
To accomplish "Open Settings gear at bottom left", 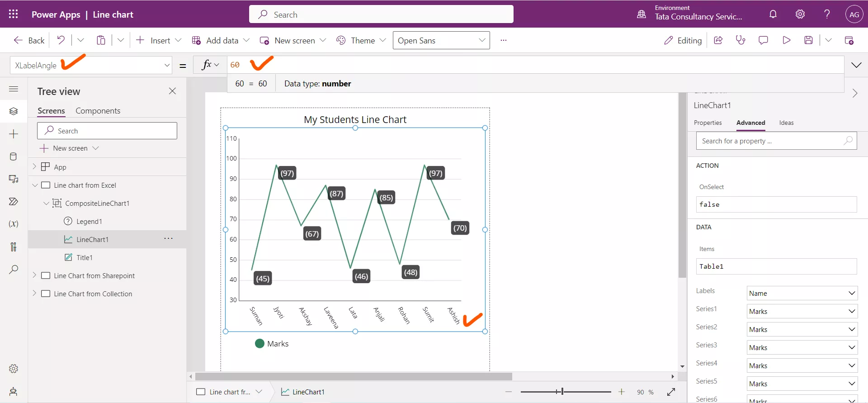I will tap(14, 369).
